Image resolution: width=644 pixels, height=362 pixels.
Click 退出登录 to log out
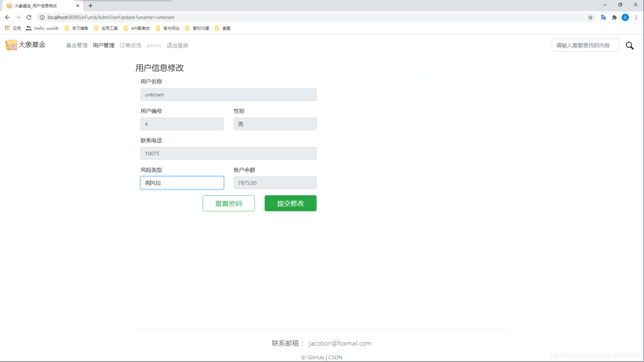point(177,45)
